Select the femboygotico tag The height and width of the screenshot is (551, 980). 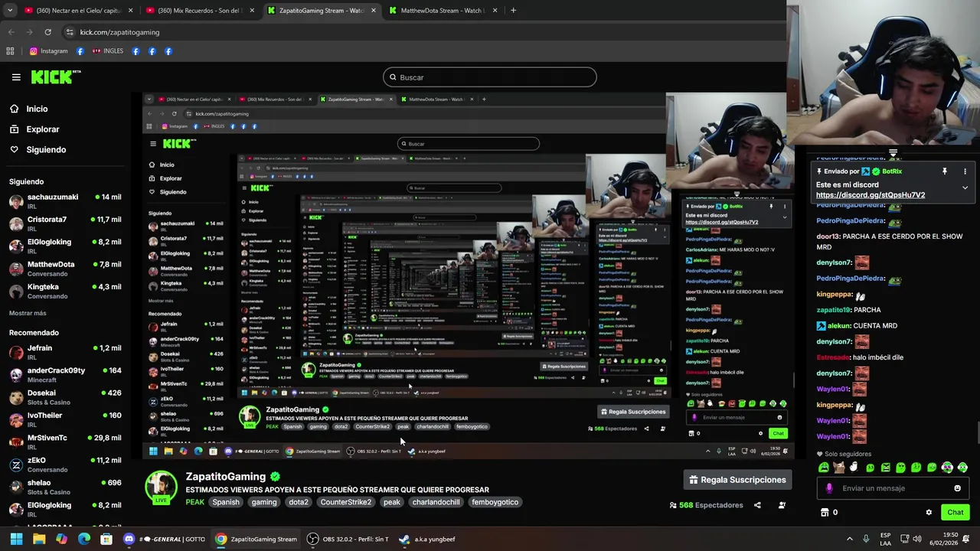495,502
